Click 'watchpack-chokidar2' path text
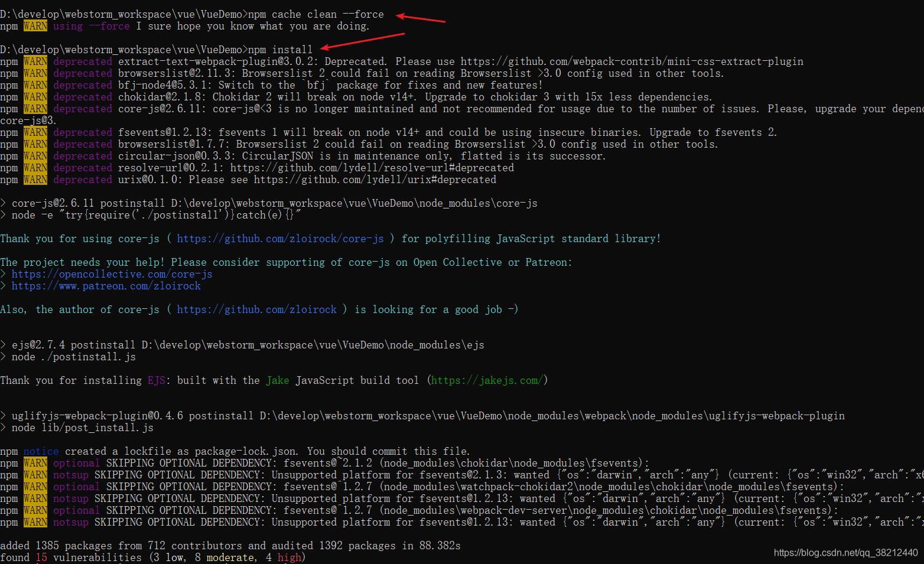 [517, 487]
